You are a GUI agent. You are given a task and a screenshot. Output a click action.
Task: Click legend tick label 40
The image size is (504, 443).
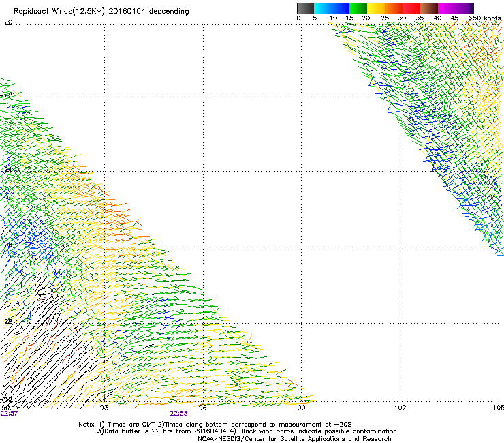[437, 18]
